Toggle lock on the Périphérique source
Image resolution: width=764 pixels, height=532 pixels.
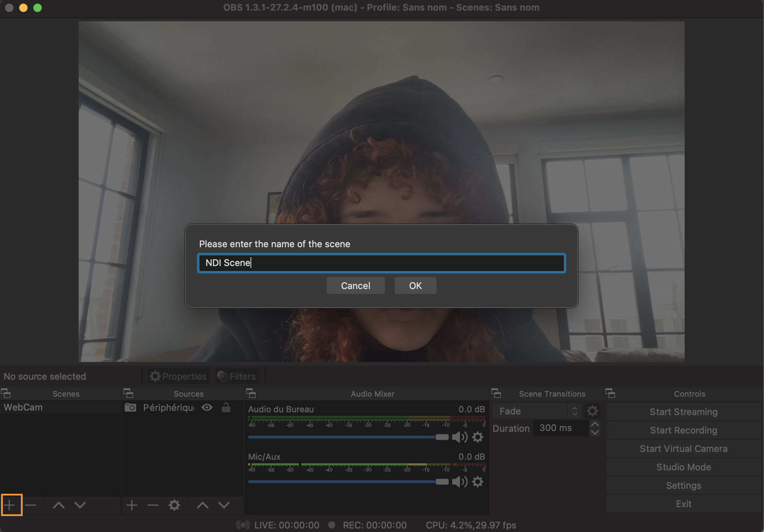[226, 408]
